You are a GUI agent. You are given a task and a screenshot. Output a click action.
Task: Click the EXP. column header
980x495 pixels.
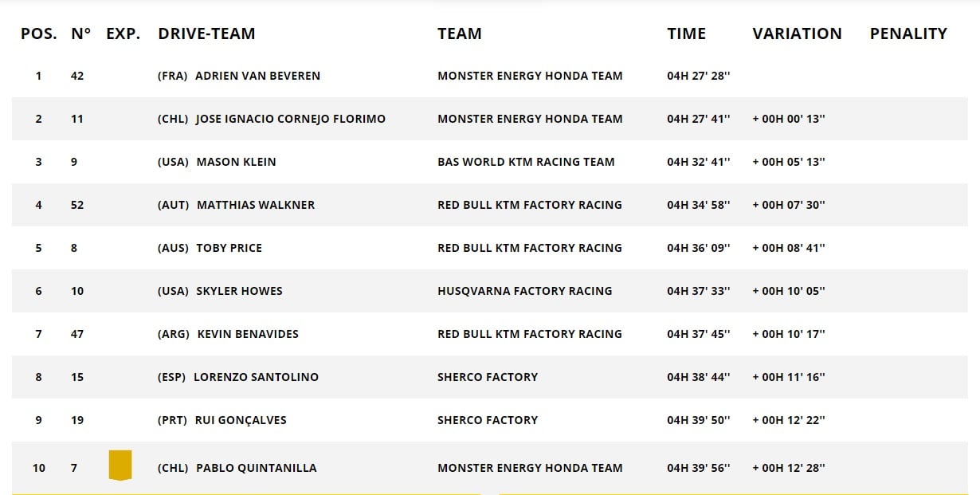[123, 33]
